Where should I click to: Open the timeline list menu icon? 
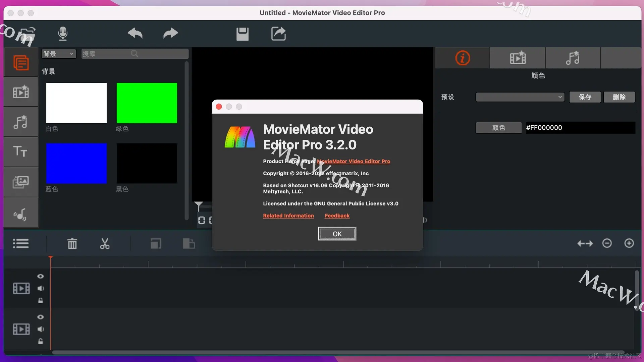pos(21,244)
